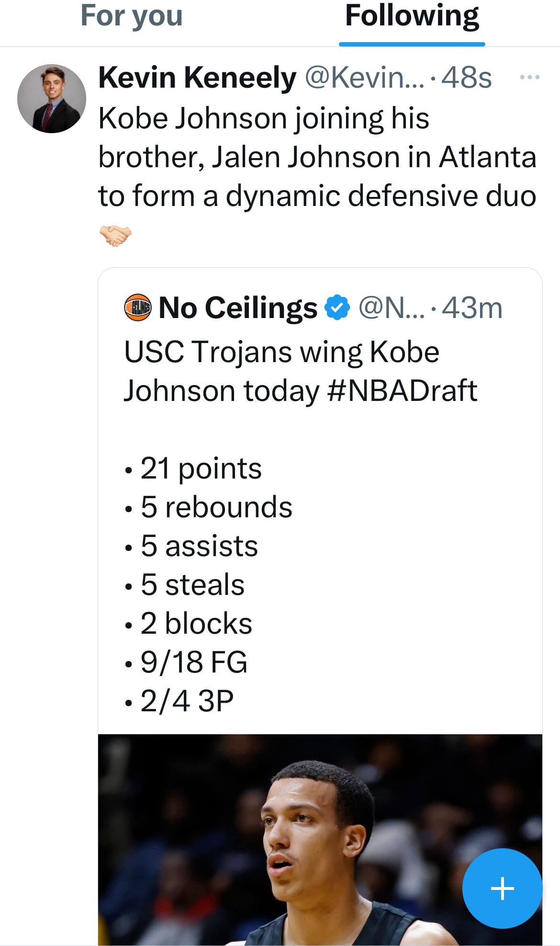
Task: Switch to the For you tab
Action: pyautogui.click(x=132, y=16)
